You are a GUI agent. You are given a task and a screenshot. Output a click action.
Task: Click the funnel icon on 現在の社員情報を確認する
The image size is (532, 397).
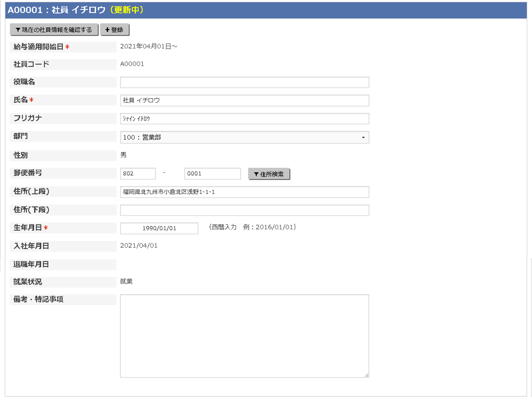pos(18,30)
